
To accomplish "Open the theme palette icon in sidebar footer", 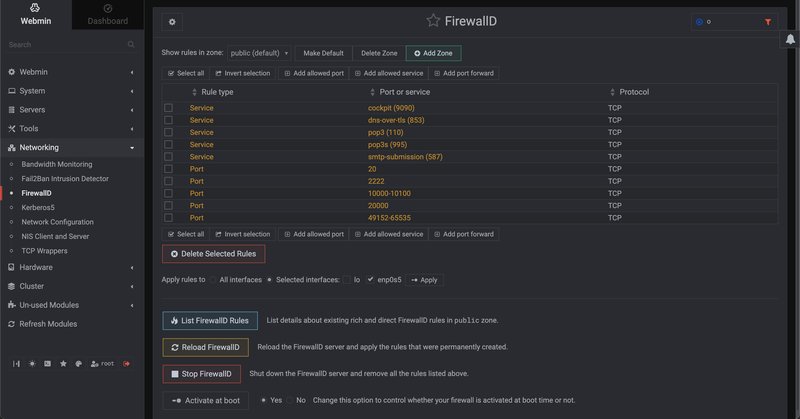I will pyautogui.click(x=79, y=364).
